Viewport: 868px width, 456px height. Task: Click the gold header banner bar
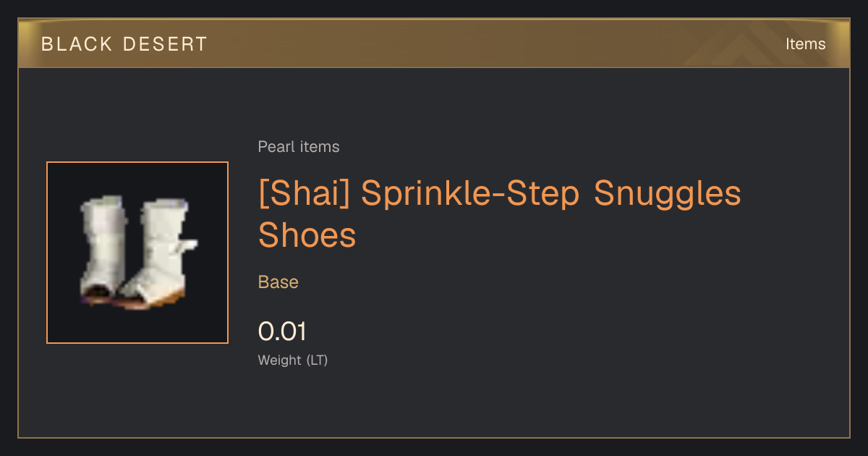click(x=434, y=43)
